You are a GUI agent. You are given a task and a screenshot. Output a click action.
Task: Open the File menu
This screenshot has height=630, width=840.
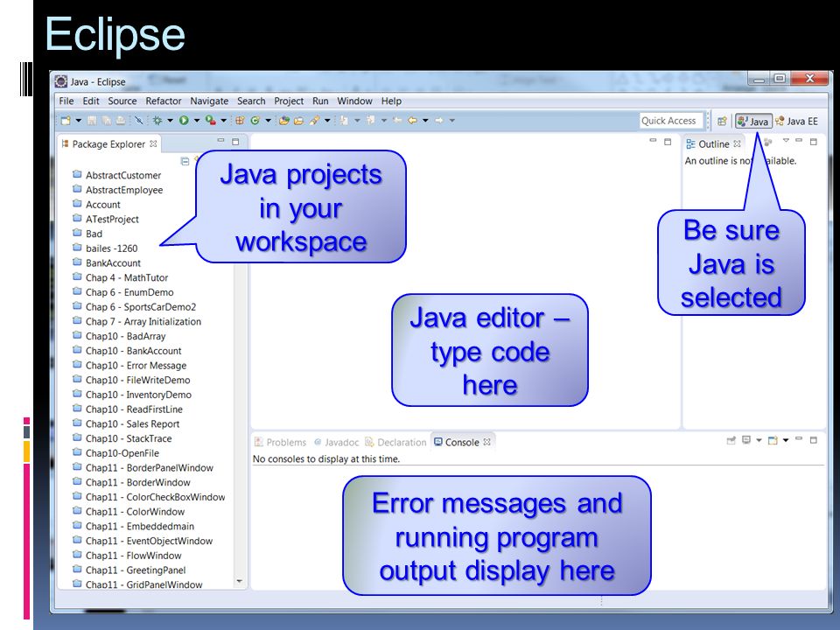tap(66, 101)
